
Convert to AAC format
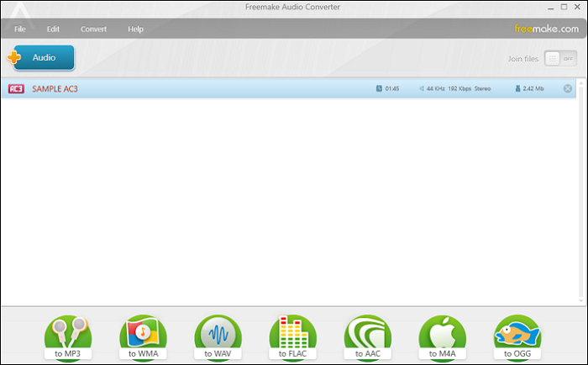[x=367, y=336]
